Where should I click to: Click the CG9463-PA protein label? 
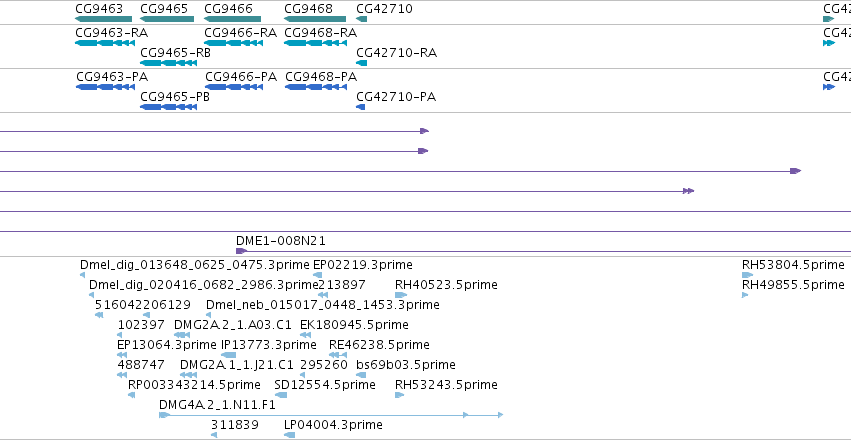pyautogui.click(x=112, y=77)
